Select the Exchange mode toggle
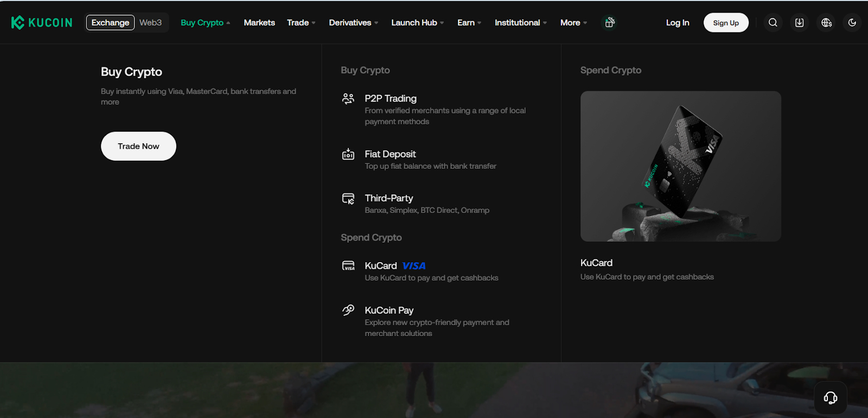868x418 pixels. [x=110, y=22]
